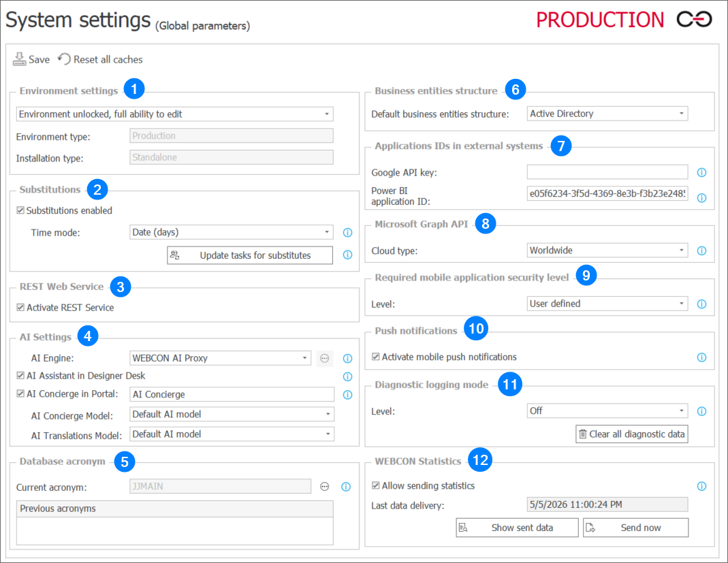Viewport: 728px width, 563px height.
Task: Open Default business entities structure dropdown
Action: click(x=607, y=114)
